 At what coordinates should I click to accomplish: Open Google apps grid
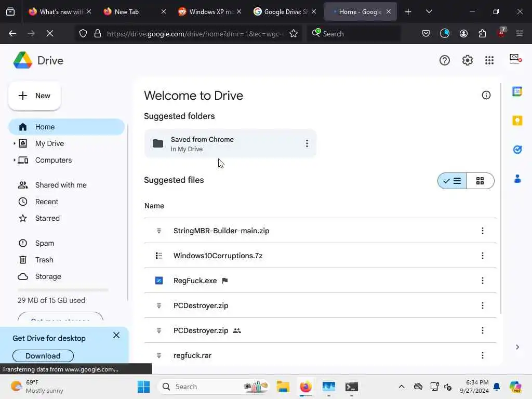click(489, 60)
